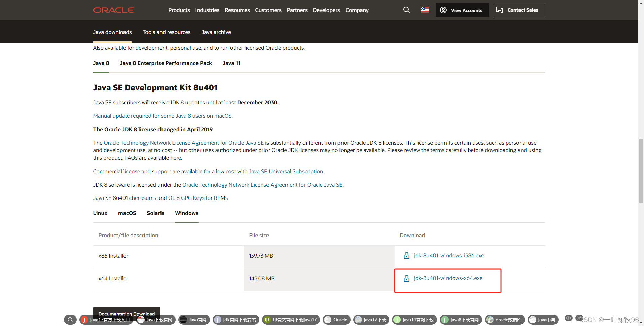
Task: Click the lock icon beside the i586 installer
Action: [x=406, y=255]
